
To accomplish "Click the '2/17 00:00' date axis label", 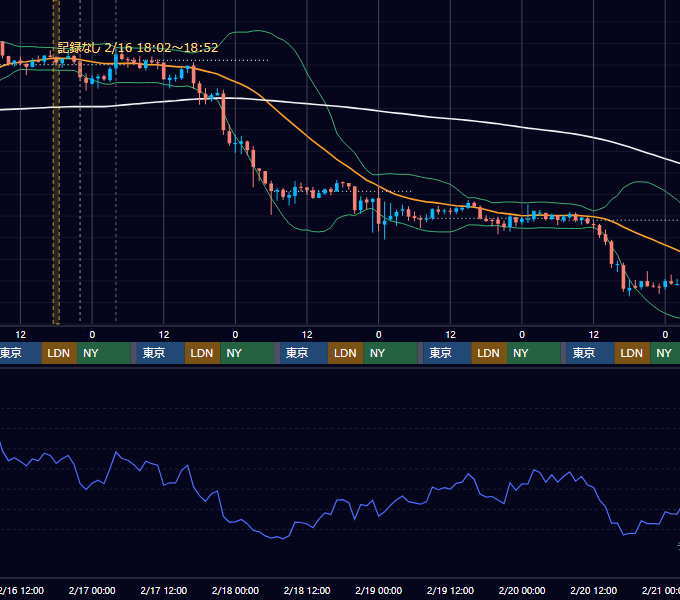I will [x=92, y=590].
